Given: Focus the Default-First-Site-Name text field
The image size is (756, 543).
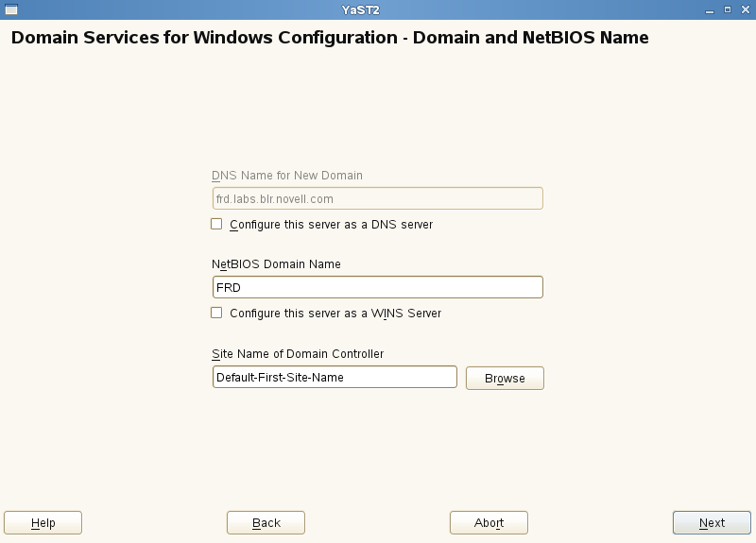Looking at the screenshot, I should pos(335,377).
